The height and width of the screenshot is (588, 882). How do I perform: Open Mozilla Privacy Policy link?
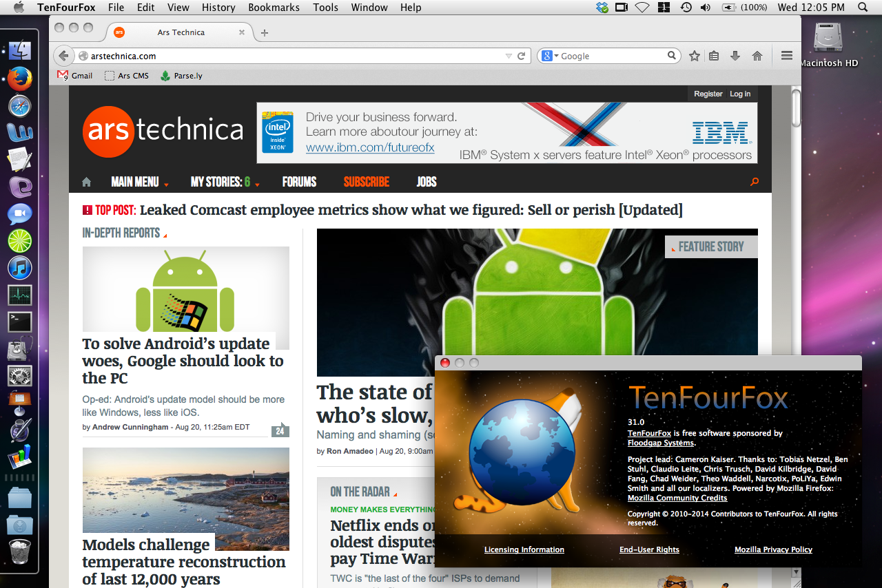click(x=773, y=549)
